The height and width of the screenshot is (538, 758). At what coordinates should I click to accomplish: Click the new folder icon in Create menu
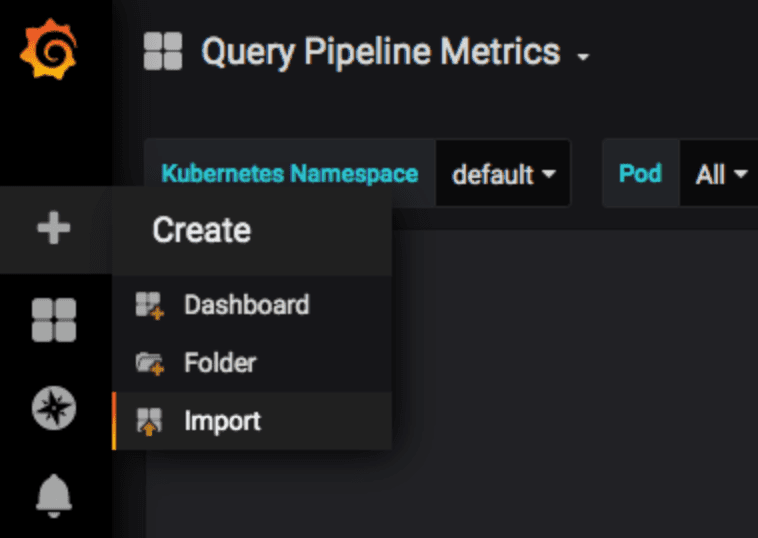[149, 363]
